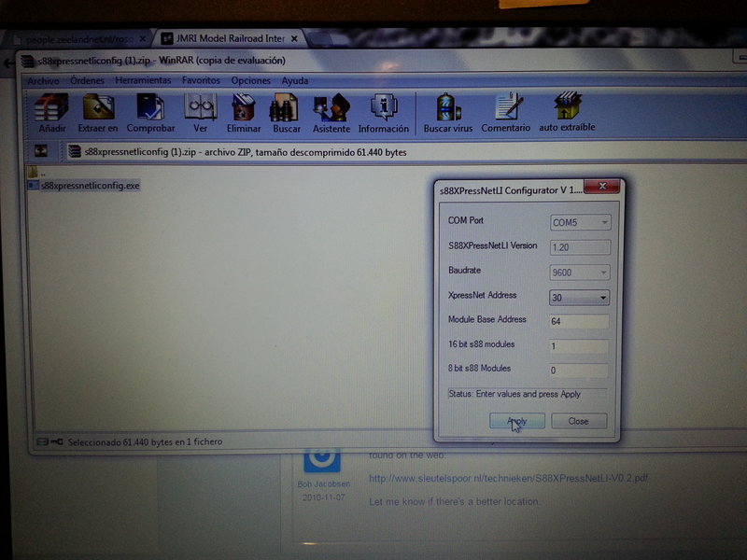The height and width of the screenshot is (560, 747).
Task: Click the Module Base Address field
Action: point(579,321)
